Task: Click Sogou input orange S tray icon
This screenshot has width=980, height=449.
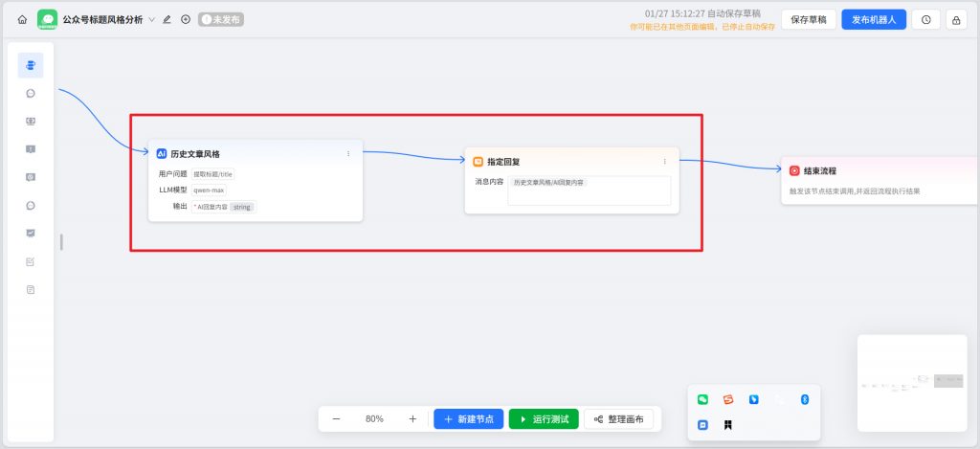Action: (728, 399)
